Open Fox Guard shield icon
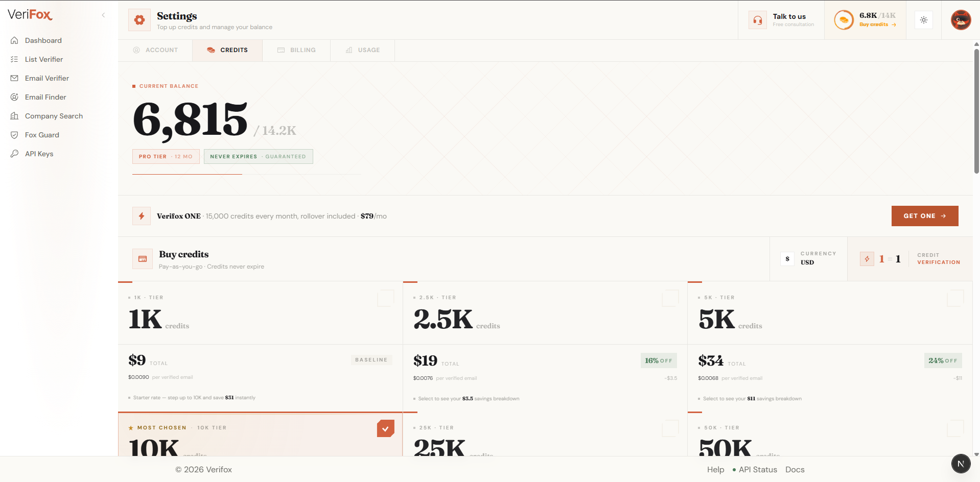Viewport: 980px width, 482px height. click(14, 135)
